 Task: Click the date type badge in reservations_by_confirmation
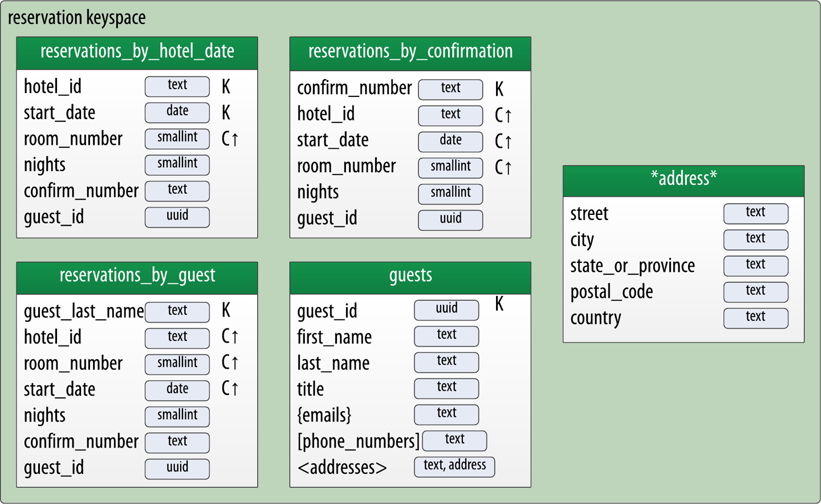click(x=450, y=141)
